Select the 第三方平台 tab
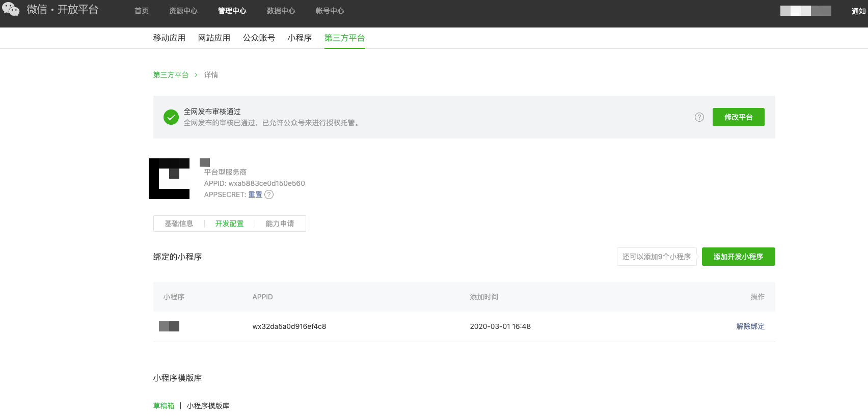Image resolution: width=868 pixels, height=418 pixels. [345, 38]
